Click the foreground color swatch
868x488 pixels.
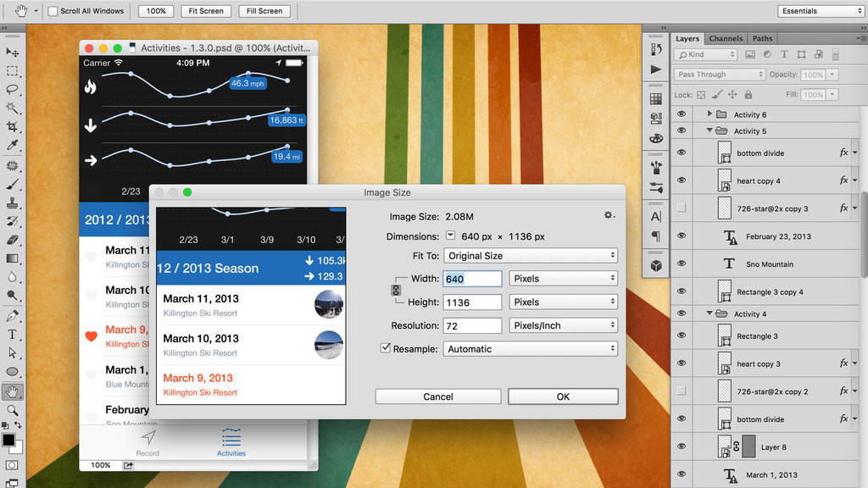(x=8, y=440)
